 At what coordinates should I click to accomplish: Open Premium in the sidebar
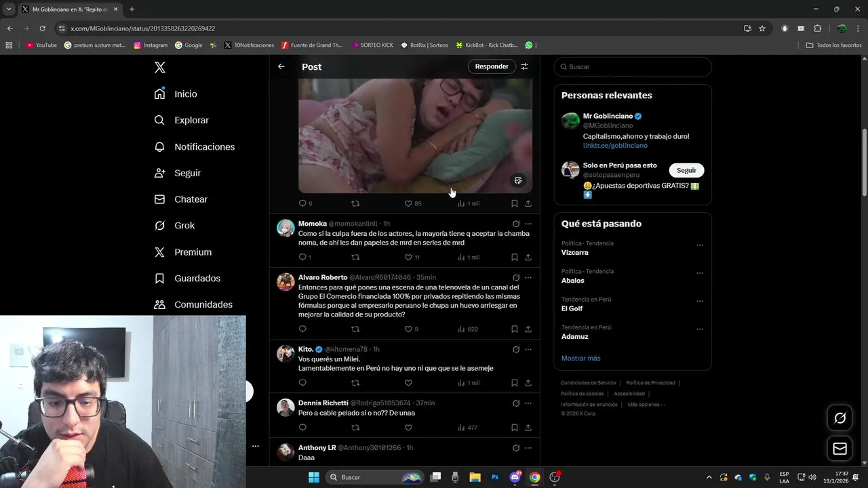coord(183,252)
